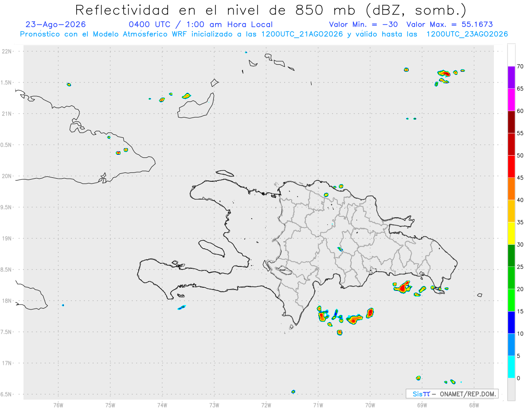The image size is (532, 411).
Task: Click the '60' value on the color scale
Action: 520,111
